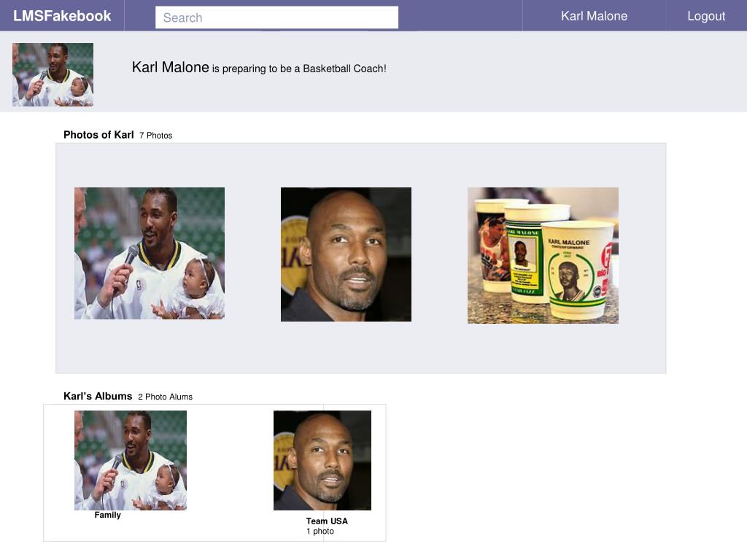
Task: Open the Team USA album cover image
Action: 322,461
